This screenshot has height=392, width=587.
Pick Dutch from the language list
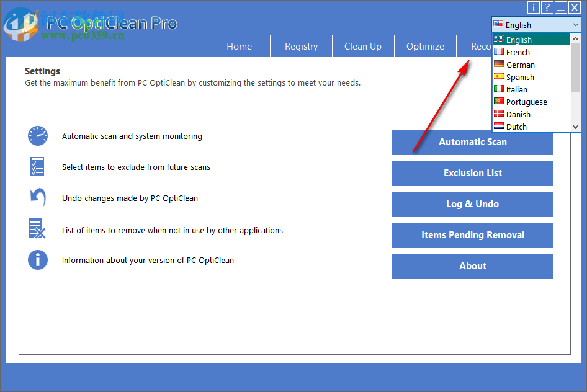(x=531, y=126)
